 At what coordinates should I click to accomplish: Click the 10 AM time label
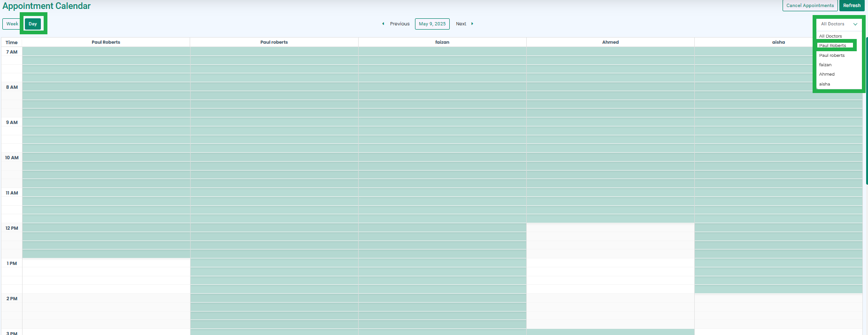(12, 158)
